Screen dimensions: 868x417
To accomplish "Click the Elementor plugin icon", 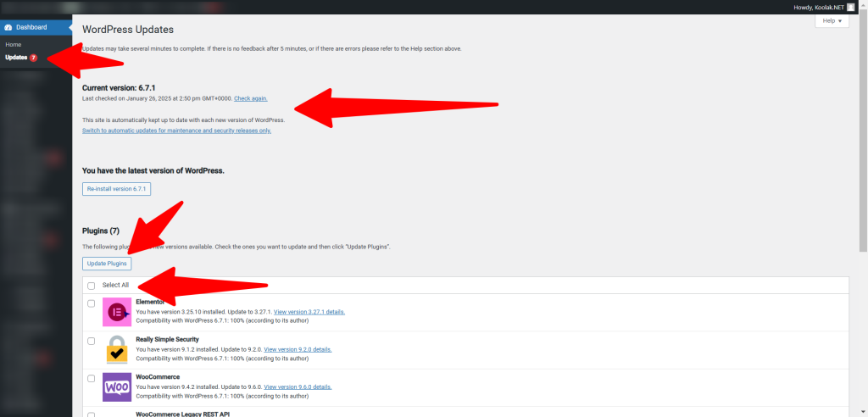I will 117,313.
